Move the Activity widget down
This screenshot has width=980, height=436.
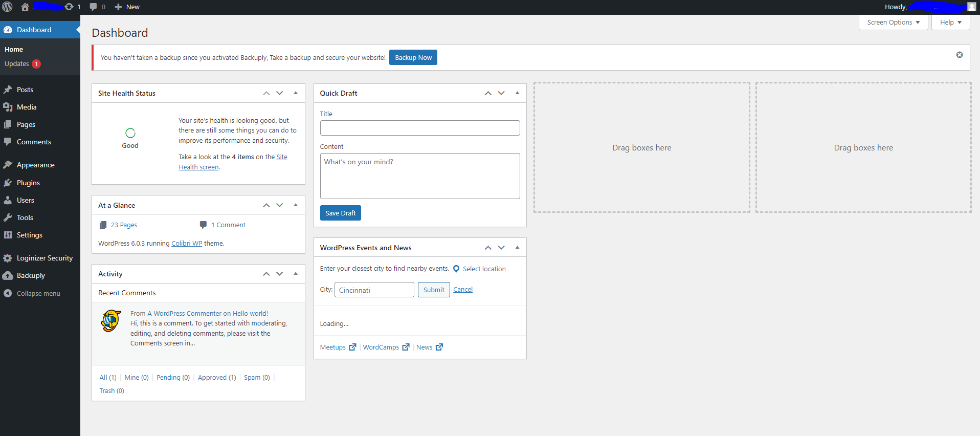280,274
